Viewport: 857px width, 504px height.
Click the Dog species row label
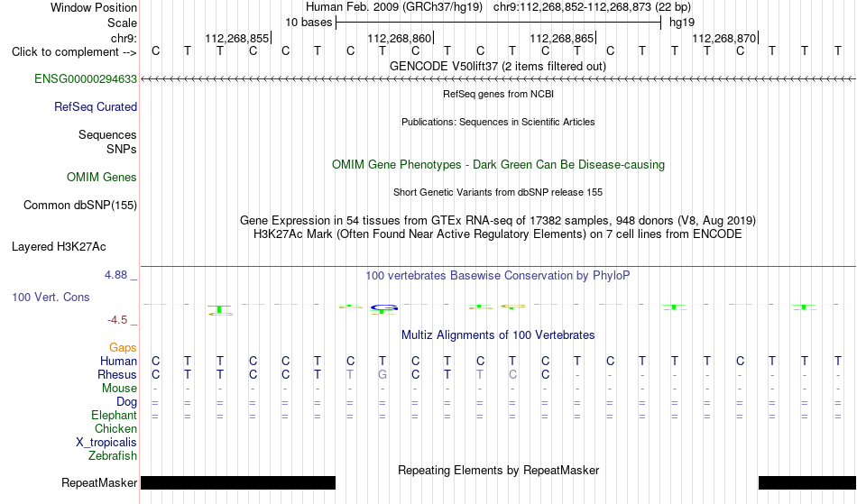(x=126, y=402)
